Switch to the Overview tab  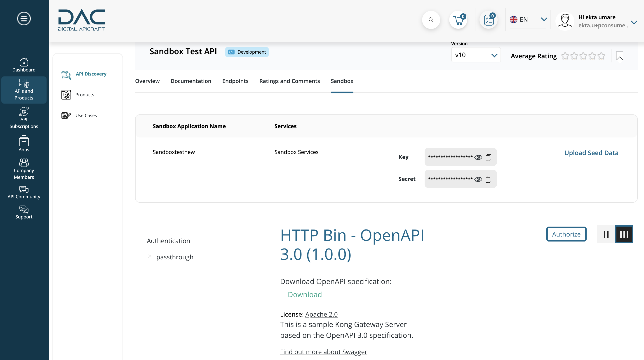147,81
